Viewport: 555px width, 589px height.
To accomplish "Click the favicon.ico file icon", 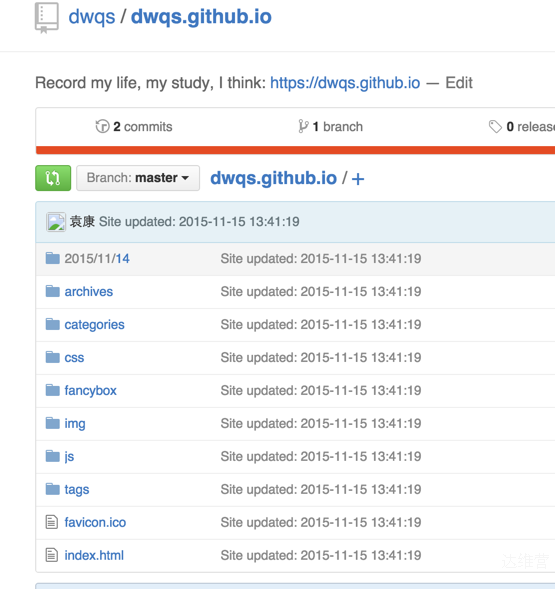I will (x=52, y=522).
